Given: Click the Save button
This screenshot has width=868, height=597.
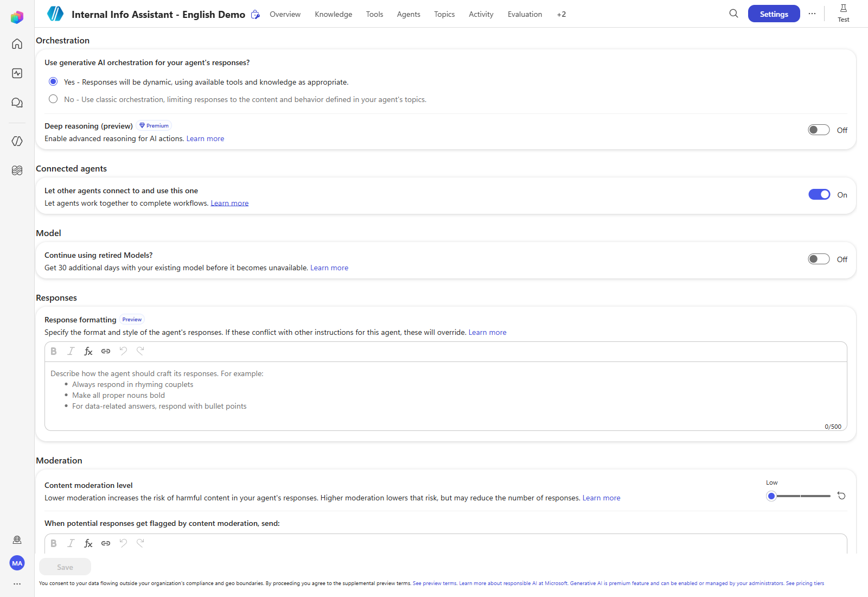Looking at the screenshot, I should pos(65,567).
